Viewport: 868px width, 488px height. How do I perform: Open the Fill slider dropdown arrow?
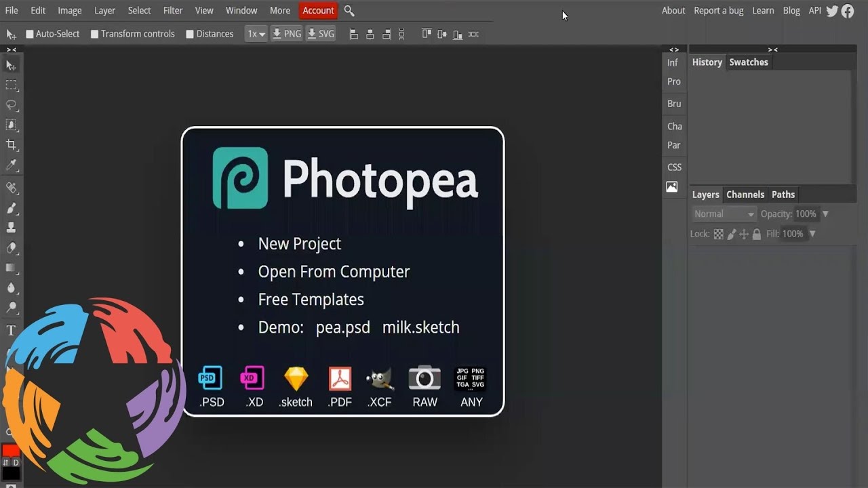pos(812,234)
